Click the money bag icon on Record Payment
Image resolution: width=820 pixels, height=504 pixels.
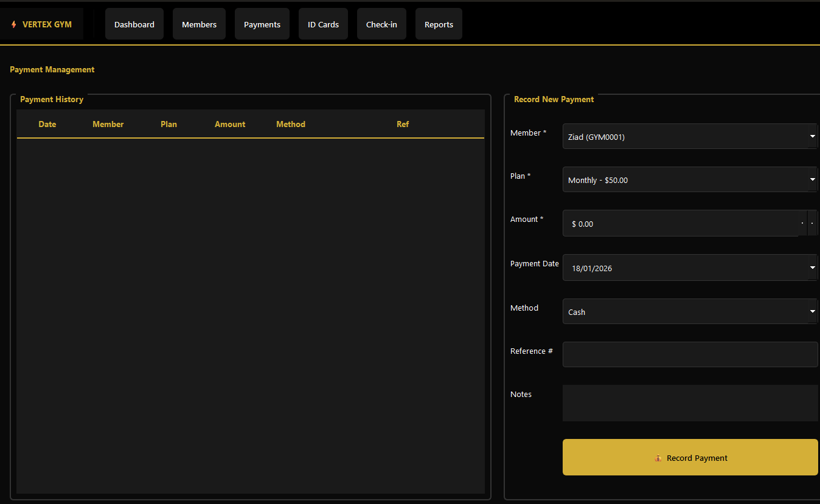point(658,458)
